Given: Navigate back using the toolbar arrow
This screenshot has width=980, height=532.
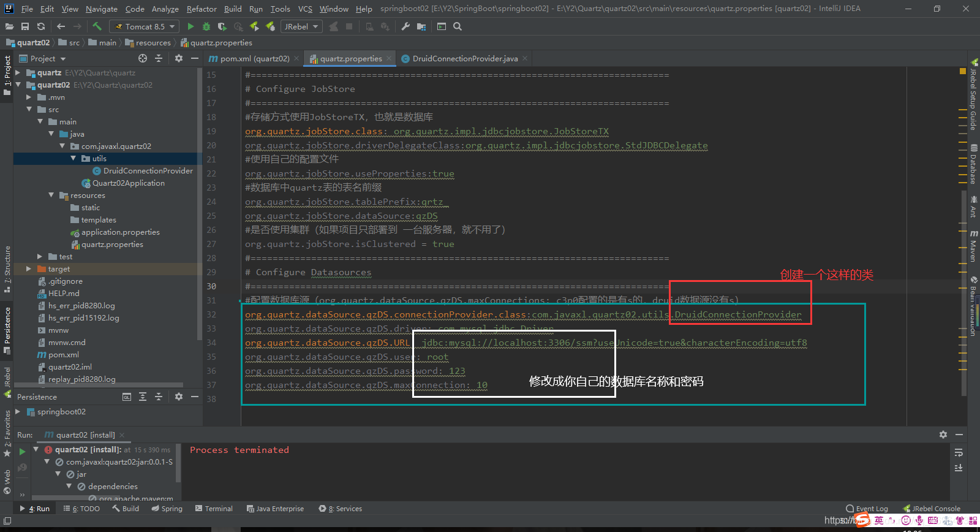Looking at the screenshot, I should 61,26.
